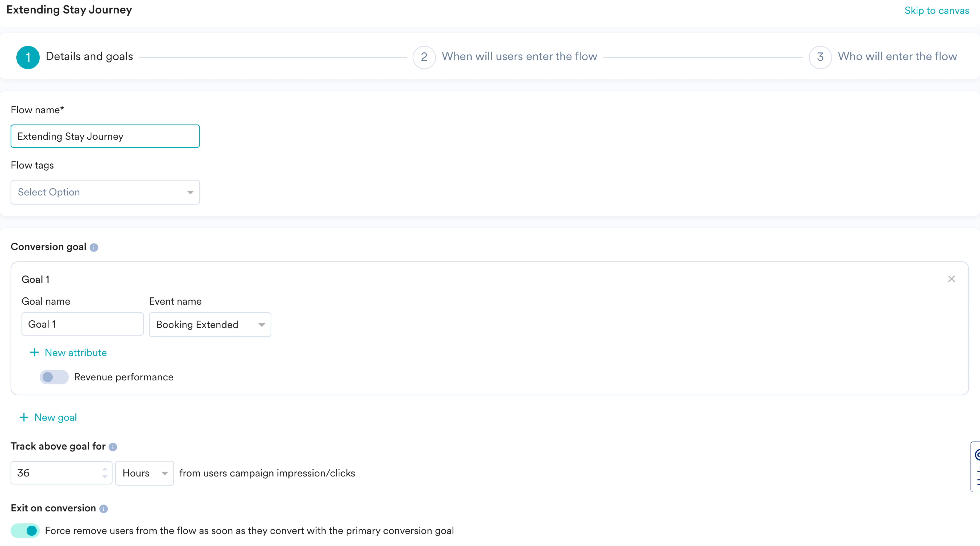Click the Goal name input field

coord(82,324)
